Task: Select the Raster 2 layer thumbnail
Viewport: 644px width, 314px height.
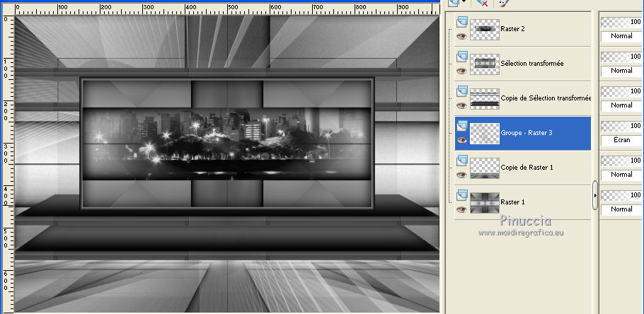Action: coord(485,30)
